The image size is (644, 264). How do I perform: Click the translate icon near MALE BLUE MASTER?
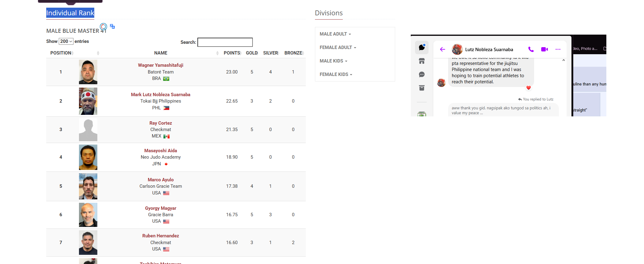pyautogui.click(x=112, y=26)
